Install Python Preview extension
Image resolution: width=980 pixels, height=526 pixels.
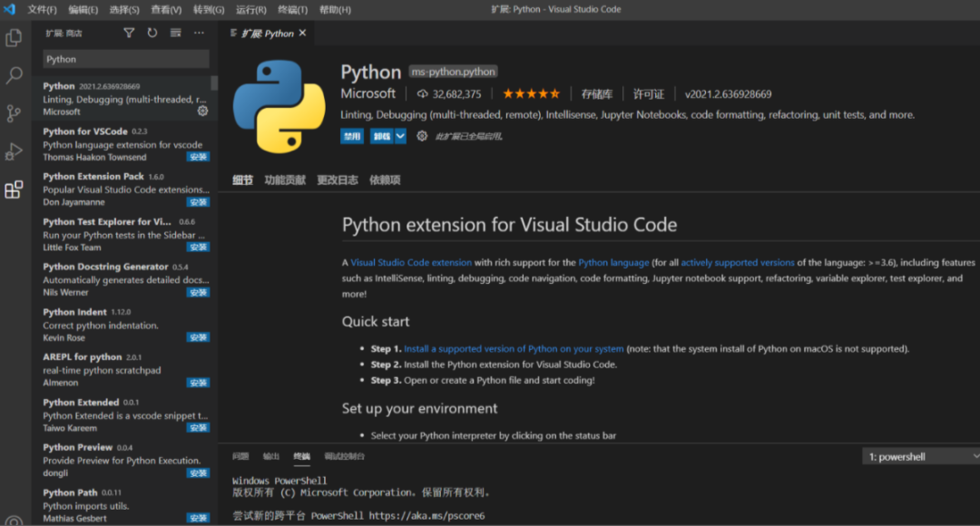click(x=198, y=472)
